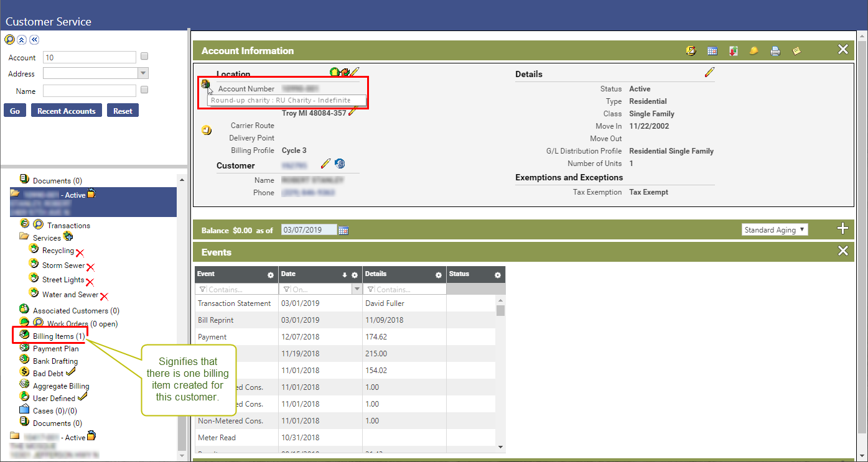
Task: Select Water and Sewer service
Action: coord(70,295)
